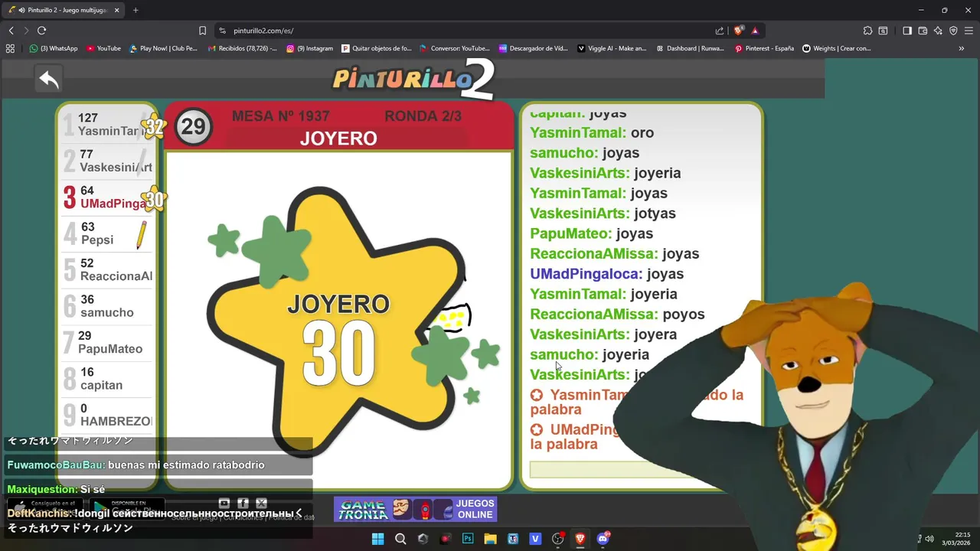Open the Pinturillo 2 logo
Image resolution: width=980 pixels, height=551 pixels.
(413, 80)
